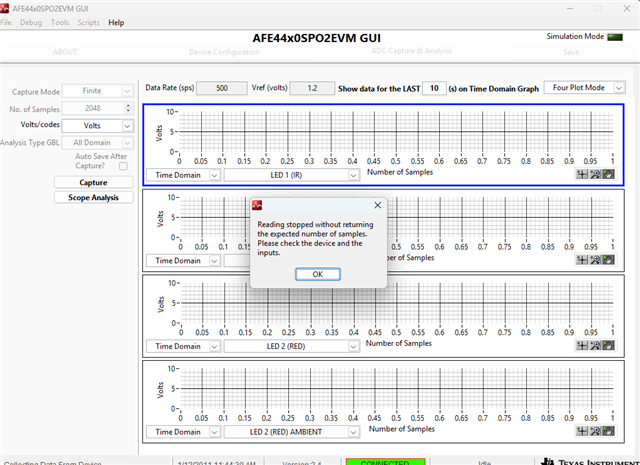Select zoom tool on LED 2 (RED) plot
This screenshot has height=465, width=640.
[x=595, y=345]
